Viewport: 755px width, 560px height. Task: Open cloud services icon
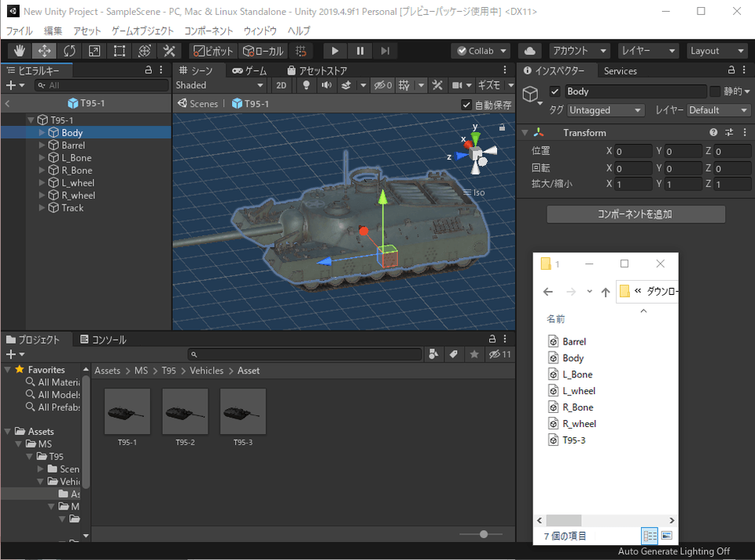529,50
